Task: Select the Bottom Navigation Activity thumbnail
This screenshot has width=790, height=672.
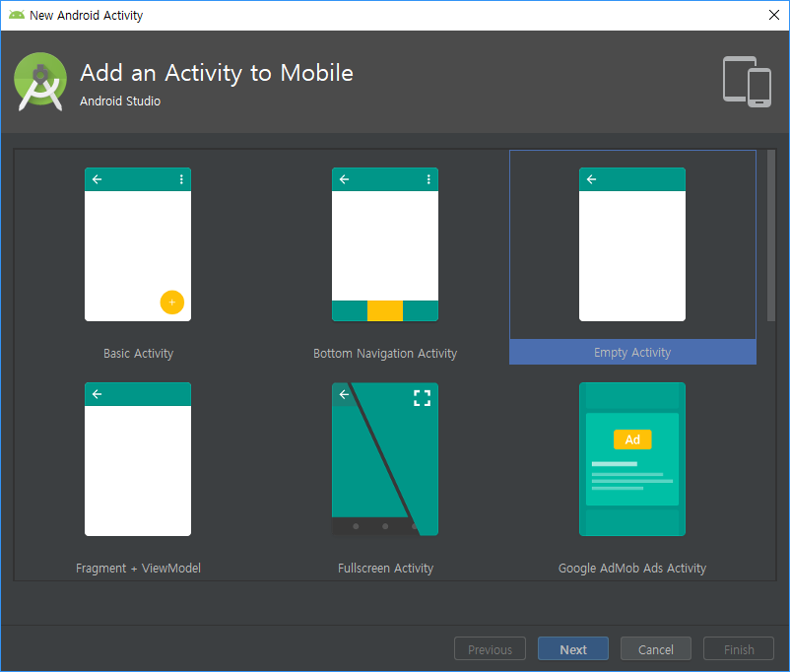Action: 385,244
